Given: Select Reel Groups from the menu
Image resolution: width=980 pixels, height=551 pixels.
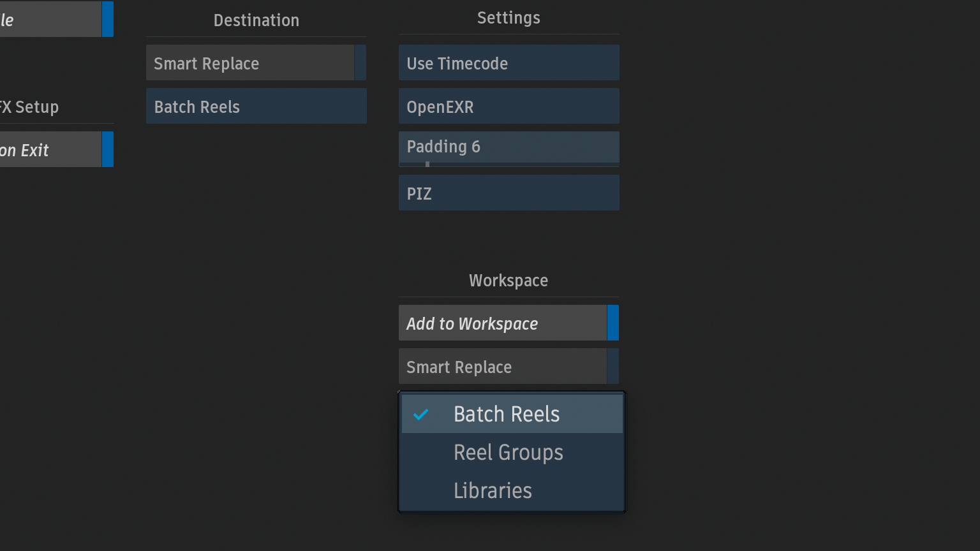Looking at the screenshot, I should click(509, 453).
